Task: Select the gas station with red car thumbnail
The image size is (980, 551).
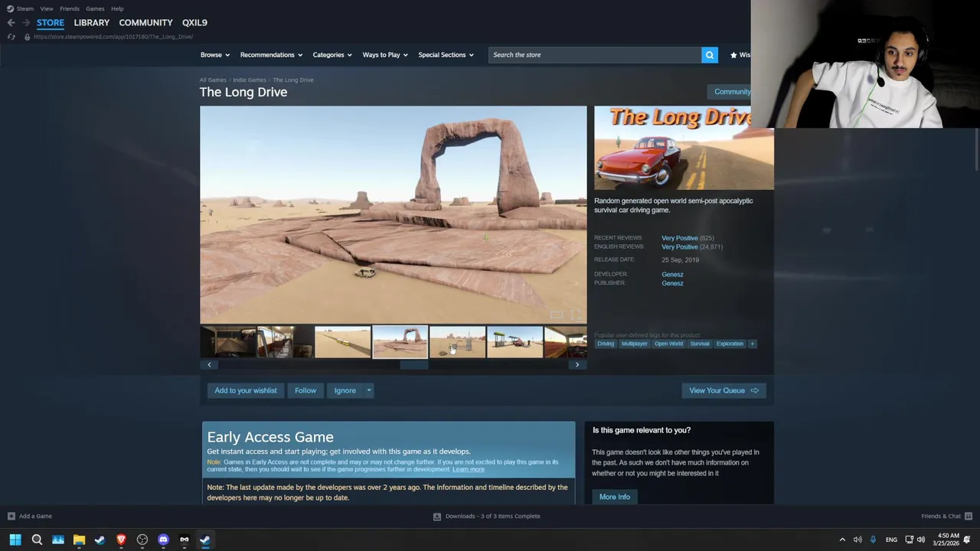Action: (x=515, y=342)
